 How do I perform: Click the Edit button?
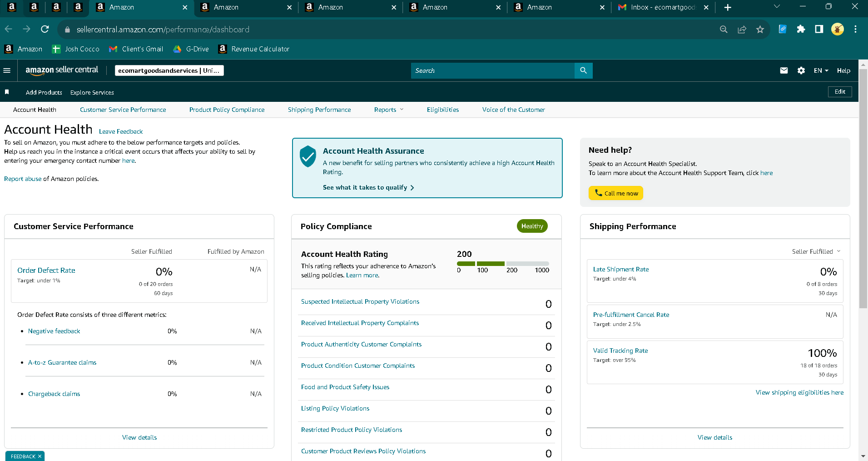(840, 92)
